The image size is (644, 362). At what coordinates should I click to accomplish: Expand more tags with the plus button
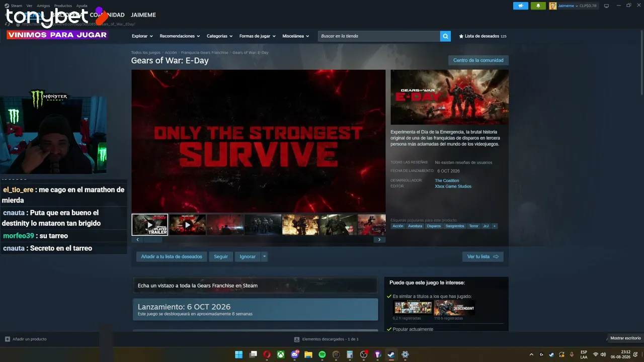click(x=495, y=226)
